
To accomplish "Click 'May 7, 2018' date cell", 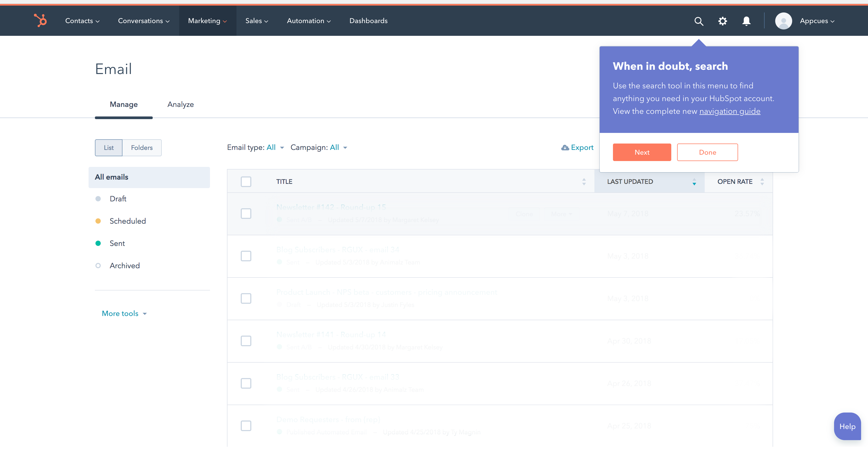I will pos(628,214).
